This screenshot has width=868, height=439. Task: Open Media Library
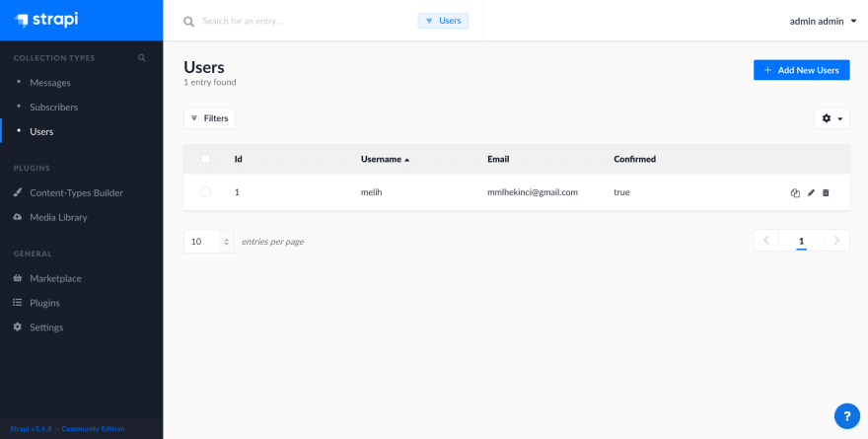(58, 217)
